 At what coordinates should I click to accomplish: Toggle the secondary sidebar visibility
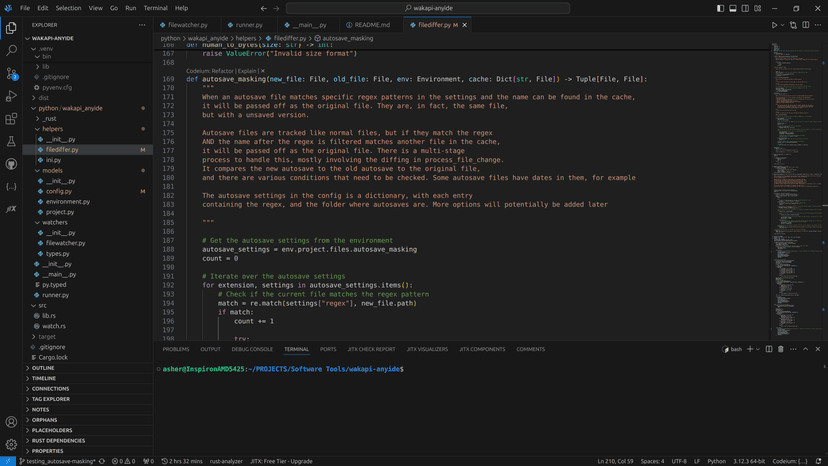click(746, 8)
